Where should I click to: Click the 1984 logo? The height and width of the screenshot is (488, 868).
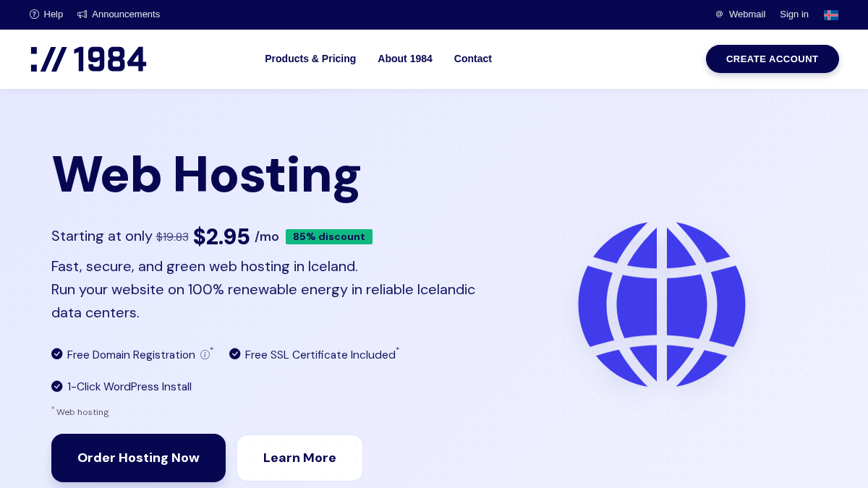(x=88, y=59)
